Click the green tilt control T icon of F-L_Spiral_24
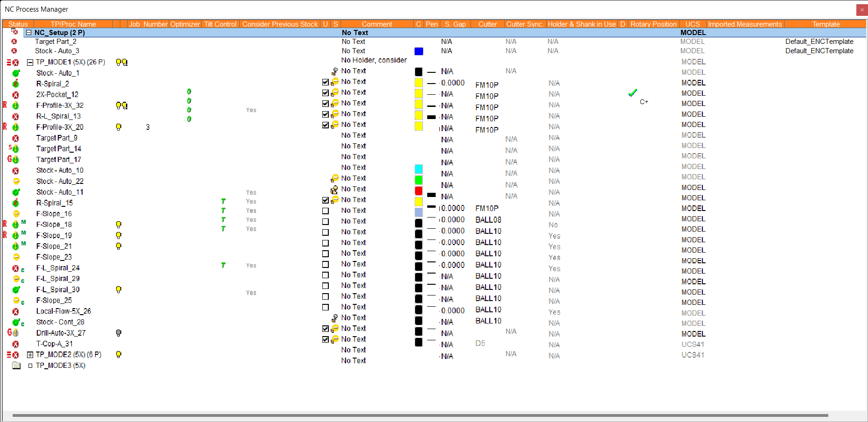Screen dimensions: 868x422 tap(223, 265)
